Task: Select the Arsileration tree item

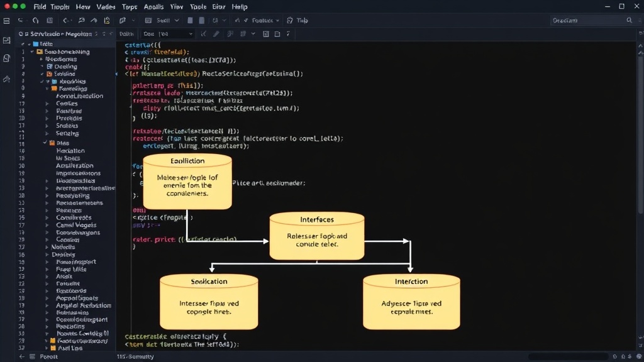Action: pyautogui.click(x=75, y=166)
